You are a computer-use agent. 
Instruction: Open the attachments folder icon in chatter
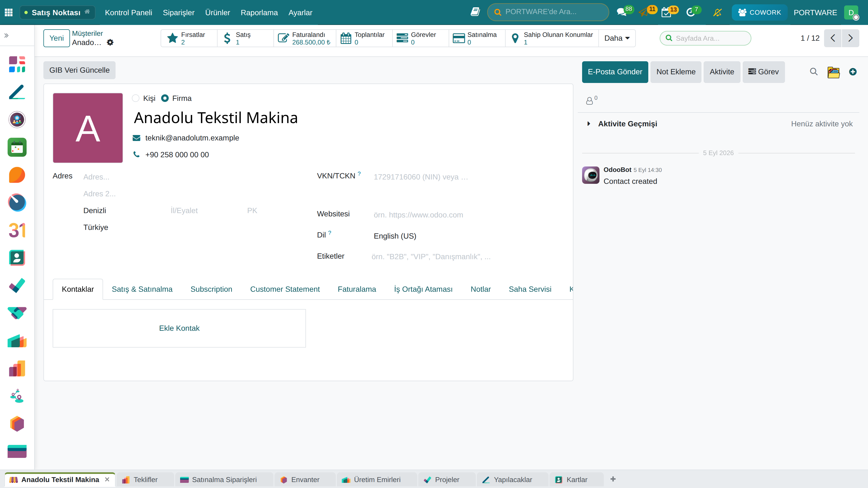[833, 72]
